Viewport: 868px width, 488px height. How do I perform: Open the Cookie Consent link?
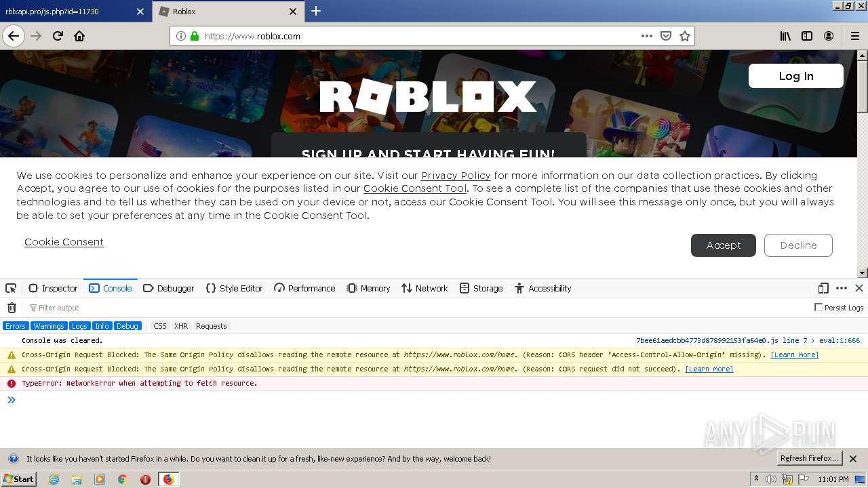coord(64,242)
